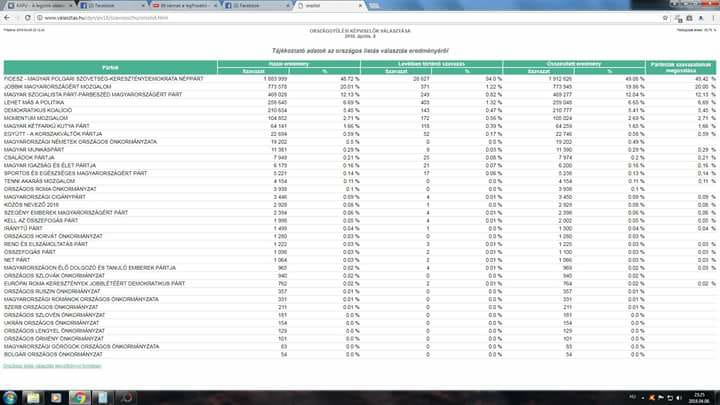Image resolution: width=720 pixels, height=405 pixels.
Task: Reload the page with the refresh icon
Action: click(28, 17)
